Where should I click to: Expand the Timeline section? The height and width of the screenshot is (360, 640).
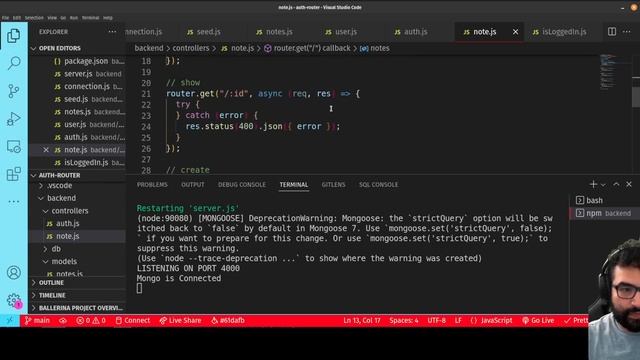point(77,295)
